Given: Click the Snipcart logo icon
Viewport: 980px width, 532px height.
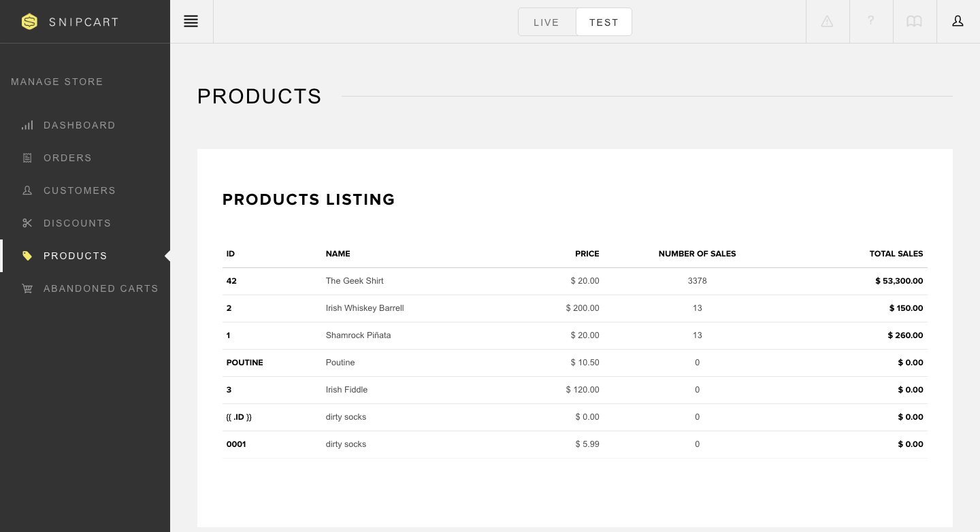Looking at the screenshot, I should coord(29,22).
